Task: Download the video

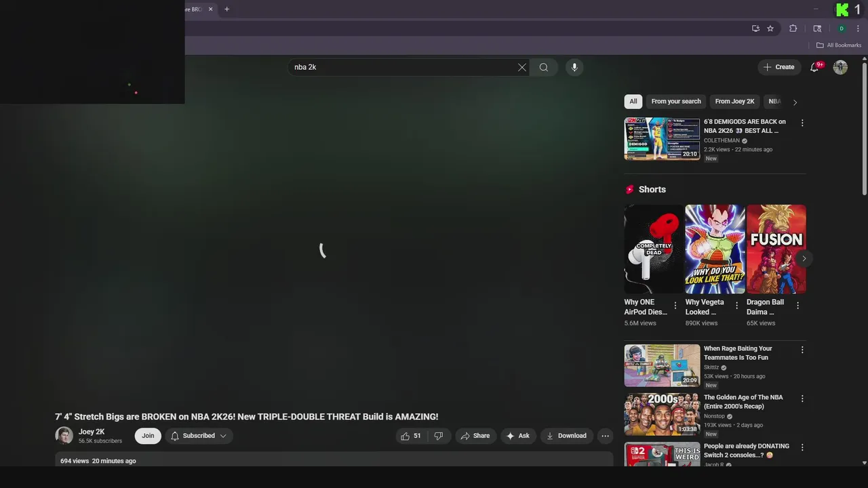Action: coord(567,436)
